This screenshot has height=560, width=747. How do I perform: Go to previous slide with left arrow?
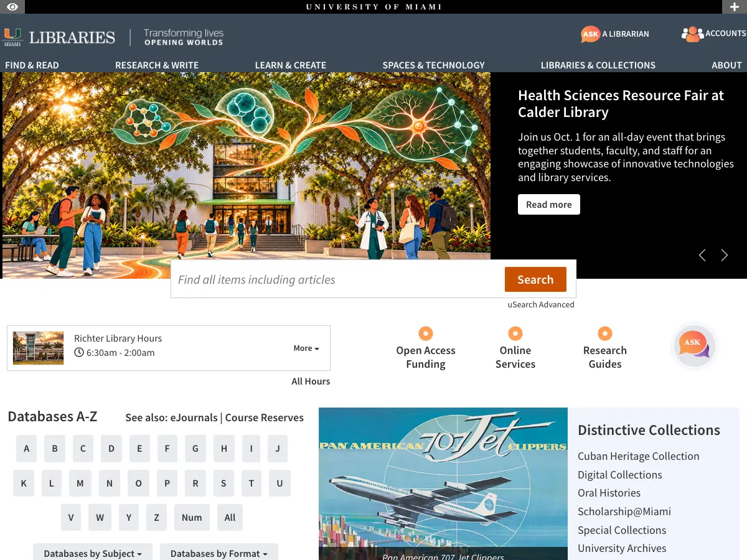coord(702,255)
